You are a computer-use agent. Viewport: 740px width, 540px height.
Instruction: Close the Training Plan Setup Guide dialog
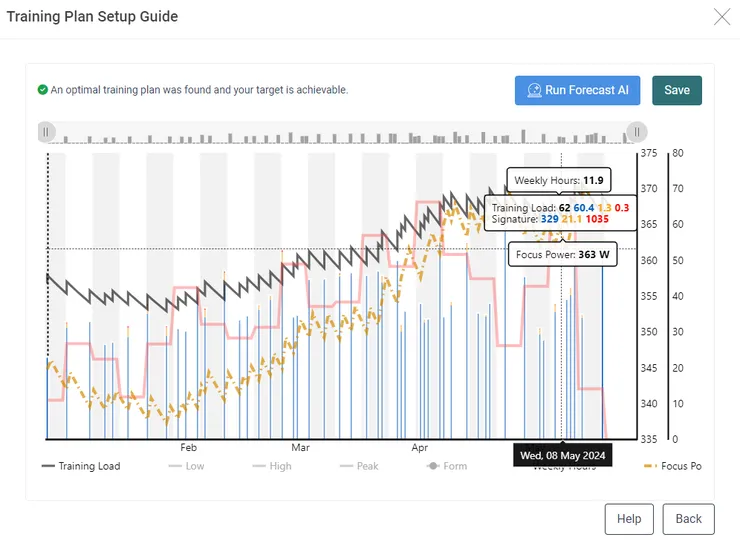722,17
